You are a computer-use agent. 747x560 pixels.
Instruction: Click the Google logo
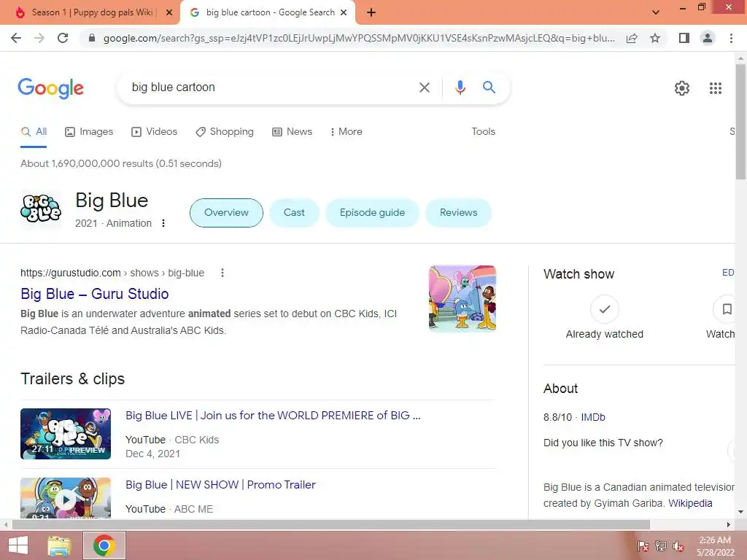51,88
